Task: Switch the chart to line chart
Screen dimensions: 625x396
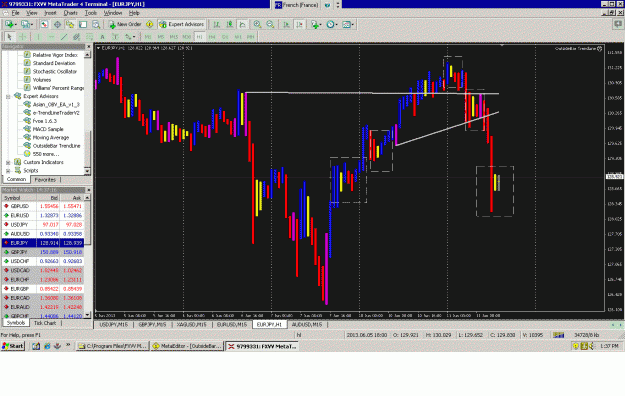Action: tap(242, 24)
